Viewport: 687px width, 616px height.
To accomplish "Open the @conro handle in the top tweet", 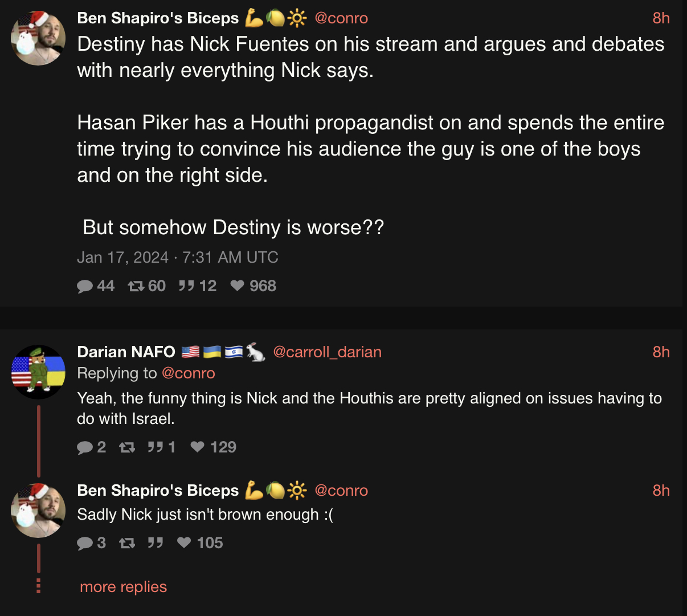I will coord(341,18).
